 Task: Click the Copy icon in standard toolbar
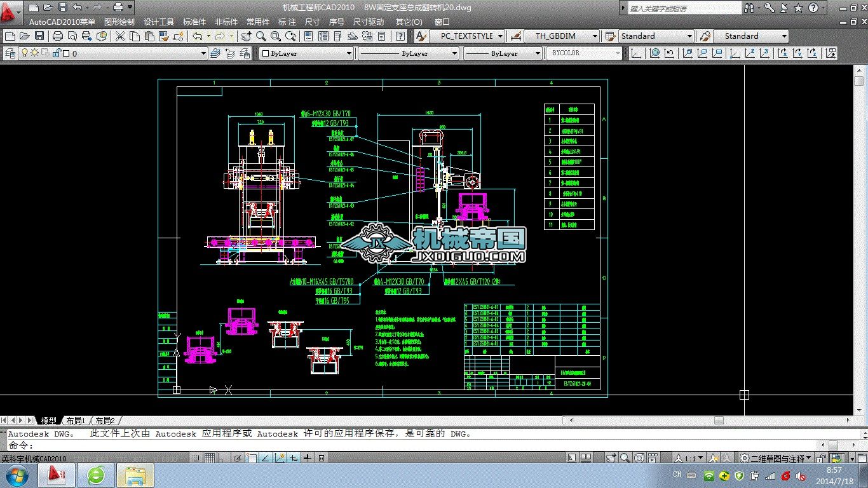tap(134, 36)
